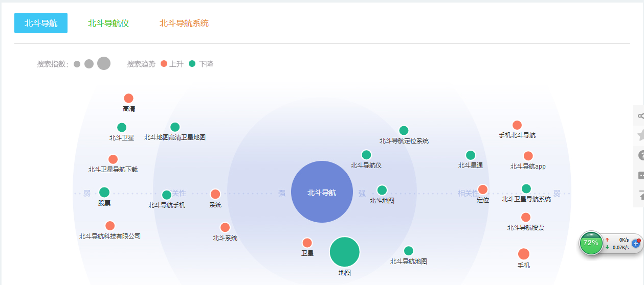Select the 北斗卫星 green node
The image size is (644, 285).
coord(122,127)
